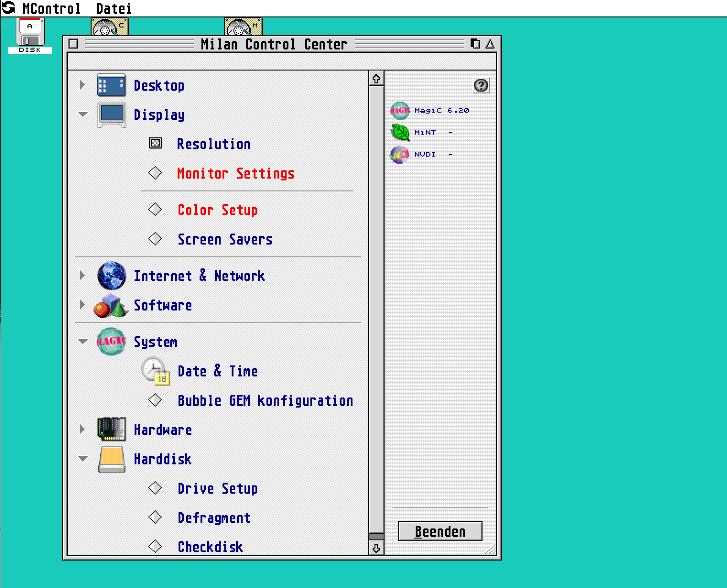
Task: Click the Display monitor icon
Action: [x=111, y=115]
